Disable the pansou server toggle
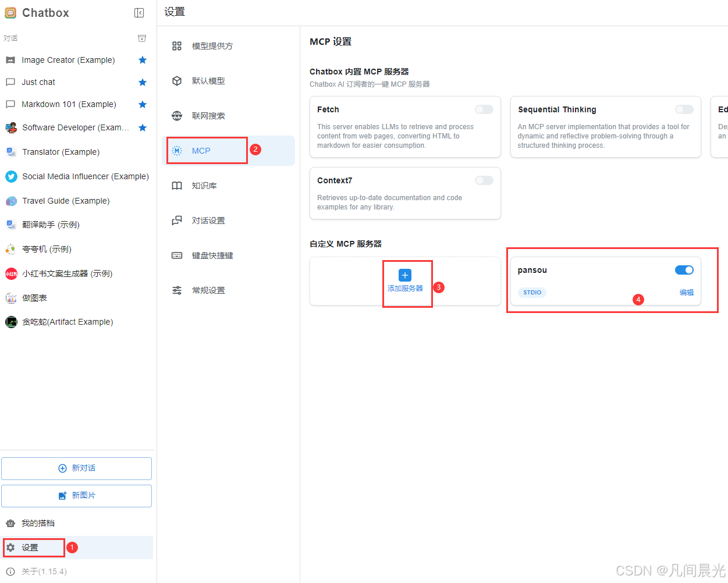This screenshot has height=583, width=728. (x=684, y=270)
